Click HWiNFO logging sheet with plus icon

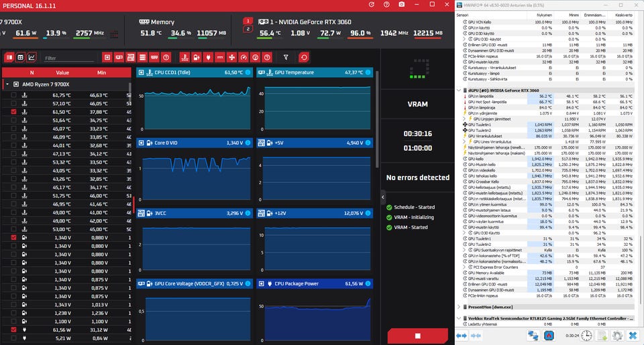tap(602, 336)
